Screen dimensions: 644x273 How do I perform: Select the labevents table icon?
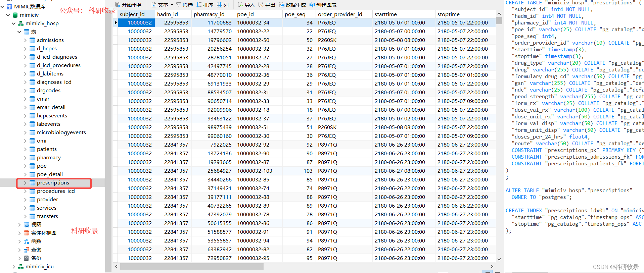pos(32,124)
